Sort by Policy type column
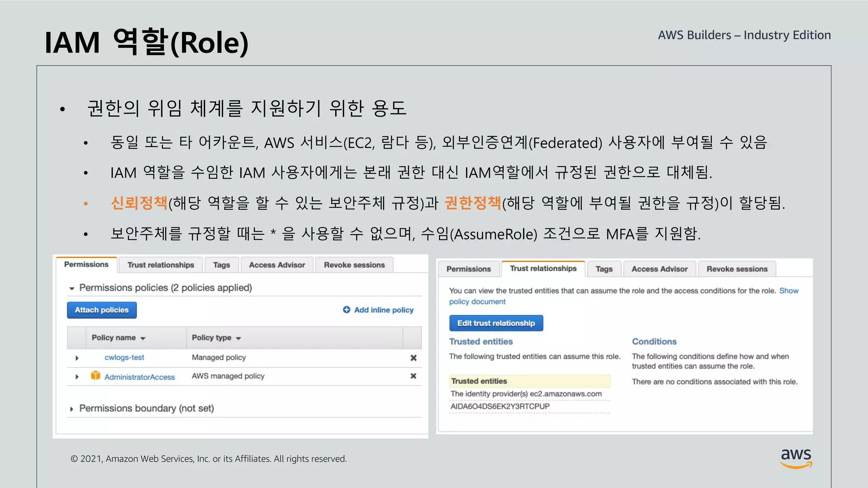868x488 pixels. point(216,338)
